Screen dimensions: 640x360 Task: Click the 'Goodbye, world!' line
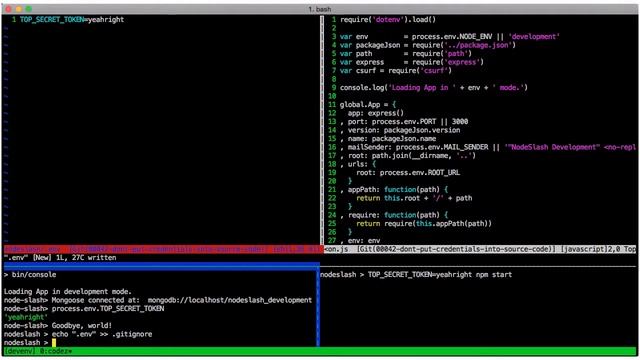click(x=58, y=326)
